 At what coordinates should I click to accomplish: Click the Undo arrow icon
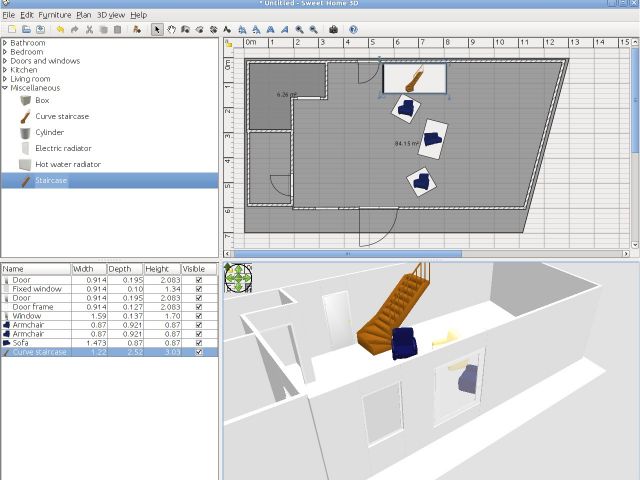pyautogui.click(x=60, y=29)
